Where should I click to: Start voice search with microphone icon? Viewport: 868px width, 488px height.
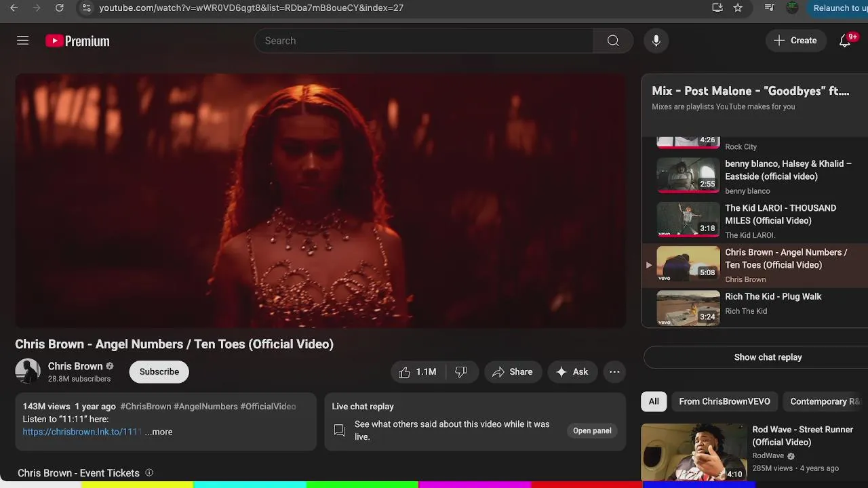pos(656,41)
